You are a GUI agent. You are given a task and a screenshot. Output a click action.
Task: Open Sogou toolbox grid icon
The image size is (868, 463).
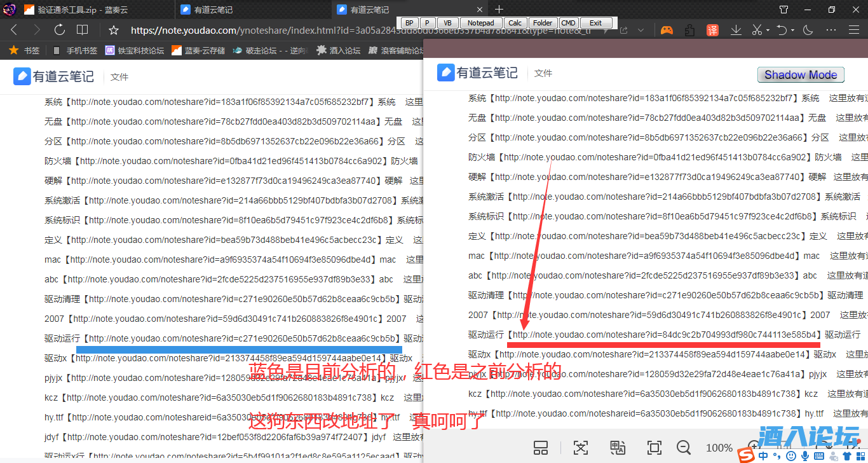pos(860,456)
